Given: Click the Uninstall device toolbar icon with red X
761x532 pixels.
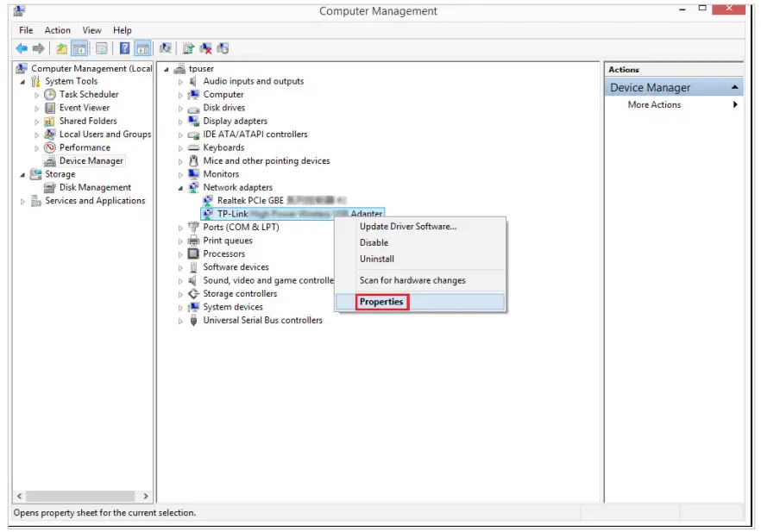Looking at the screenshot, I should (205, 48).
